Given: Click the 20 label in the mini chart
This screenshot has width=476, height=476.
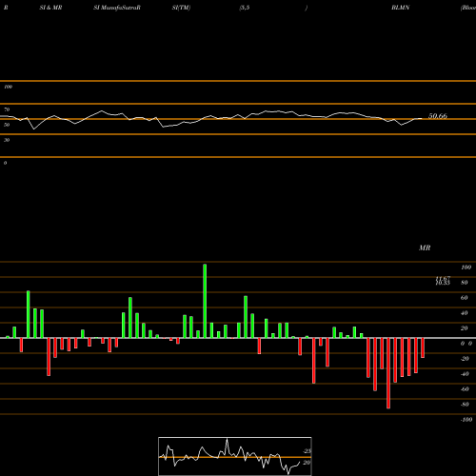Looking at the screenshot, I should click(307, 463).
